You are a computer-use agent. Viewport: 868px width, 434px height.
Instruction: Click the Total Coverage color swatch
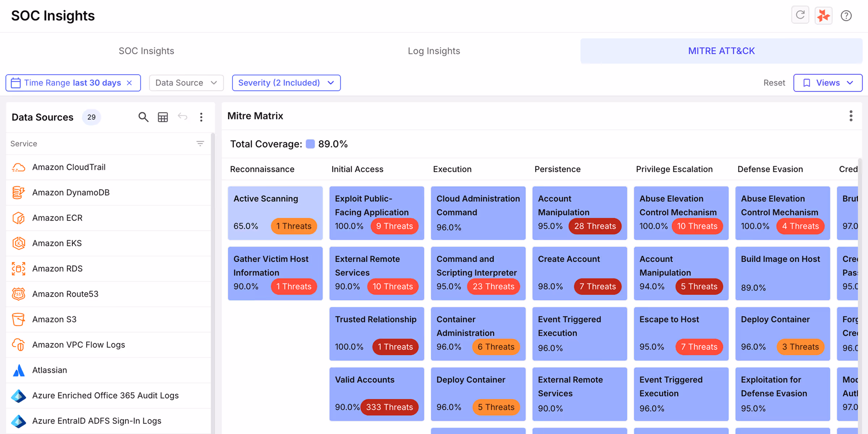click(x=310, y=144)
